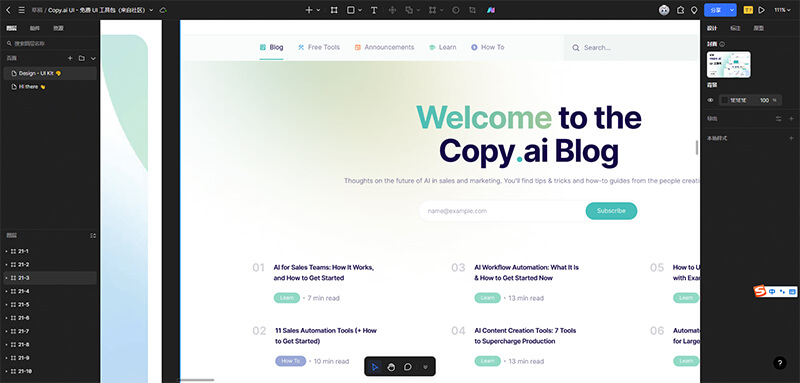
Task: Click the layers list sort icon
Action: point(93,235)
